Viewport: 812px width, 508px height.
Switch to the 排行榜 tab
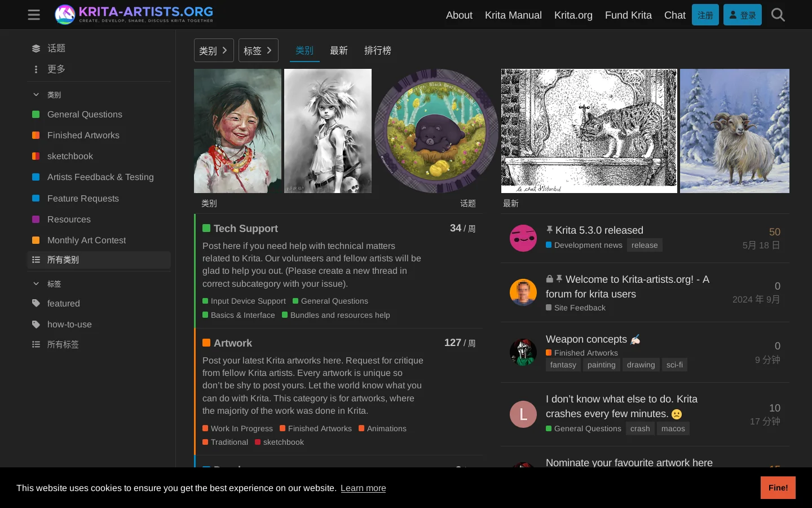378,50
